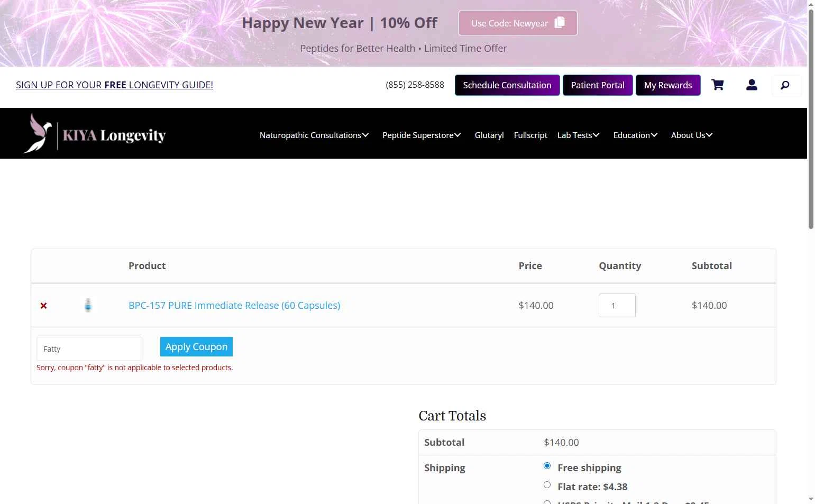Open the Patient Portal
815x504 pixels.
(x=598, y=85)
